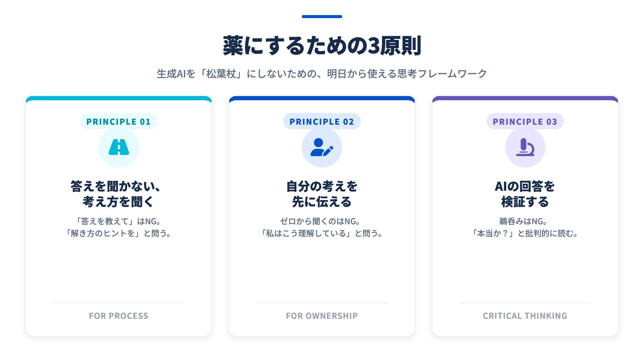Screen dimensions: 644x362
Task: Click the subtitle about 生成AI framework
Action: [x=322, y=74]
